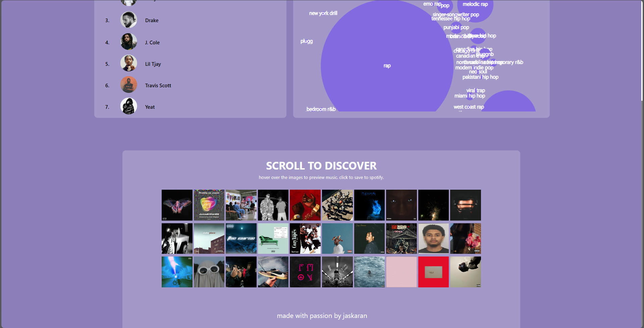Viewport: 644px width, 328px height.
Task: Click the 'plugg' genre label
Action: click(307, 41)
